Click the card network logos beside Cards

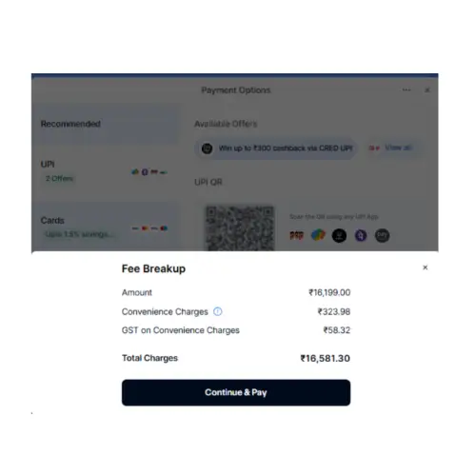(149, 228)
